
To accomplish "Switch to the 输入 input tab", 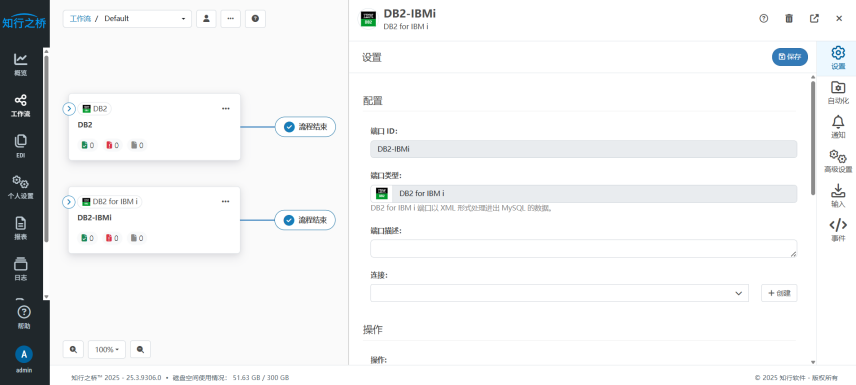I will click(838, 196).
